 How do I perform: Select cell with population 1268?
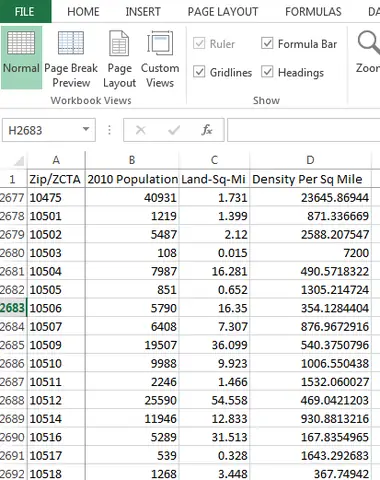click(x=132, y=473)
